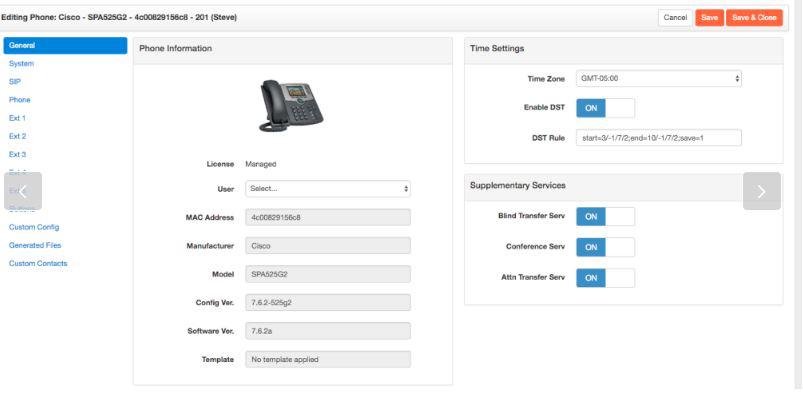Open the Custom Config section
This screenshot has width=803, height=413.
34,227
